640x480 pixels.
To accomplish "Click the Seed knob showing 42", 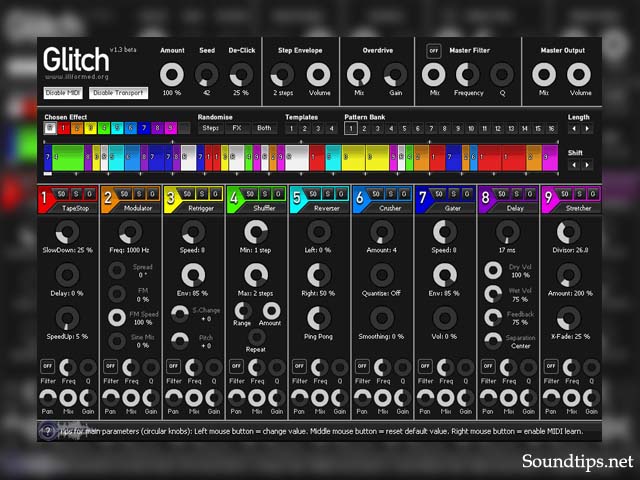I will pyautogui.click(x=207, y=75).
